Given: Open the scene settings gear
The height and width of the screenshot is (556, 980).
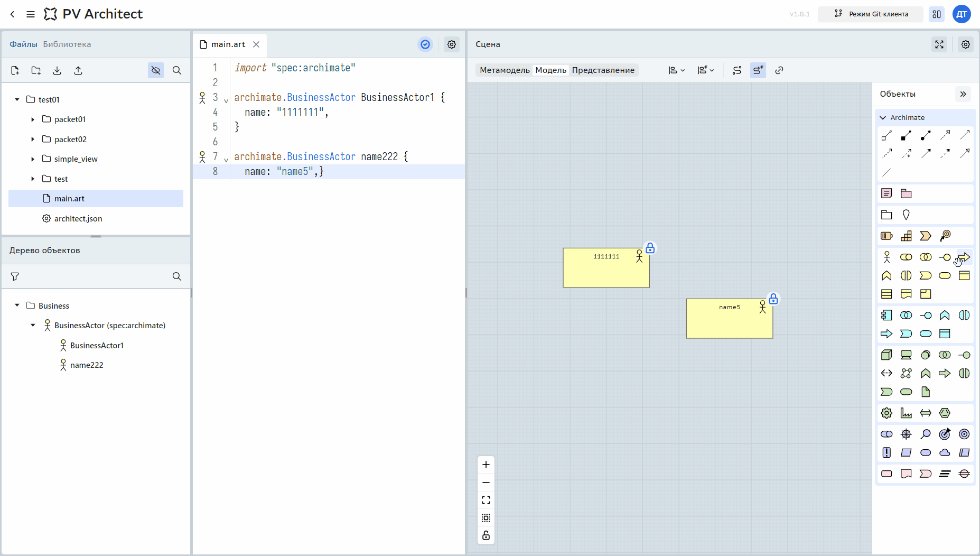Looking at the screenshot, I should tap(966, 44).
